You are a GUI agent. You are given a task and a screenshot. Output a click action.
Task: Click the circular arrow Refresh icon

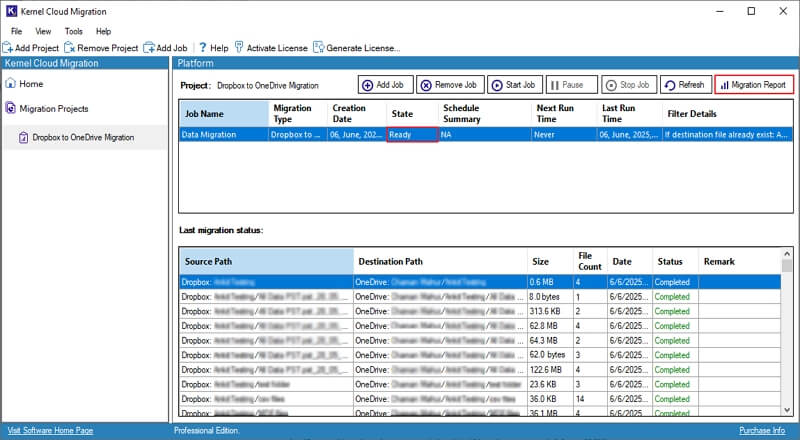(670, 85)
